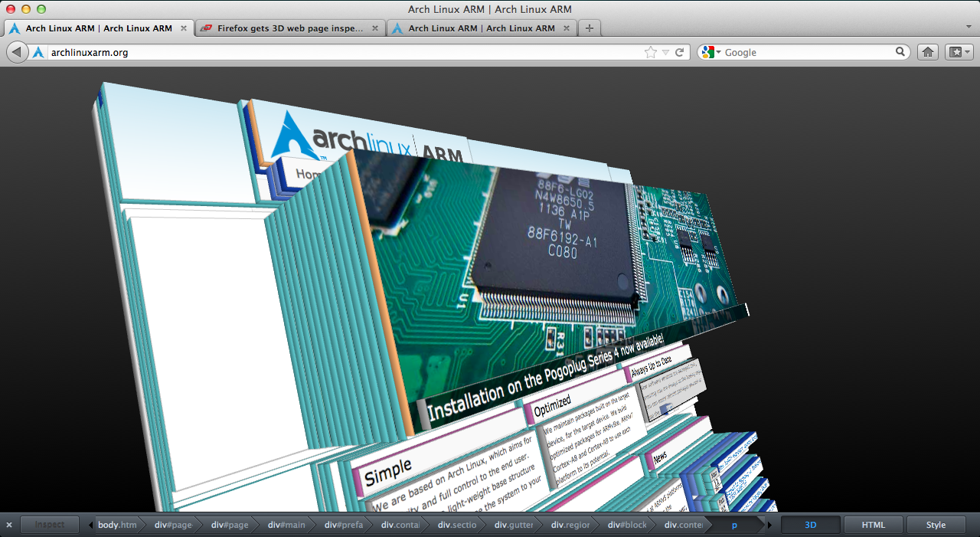
Task: Reload the current page
Action: point(679,52)
